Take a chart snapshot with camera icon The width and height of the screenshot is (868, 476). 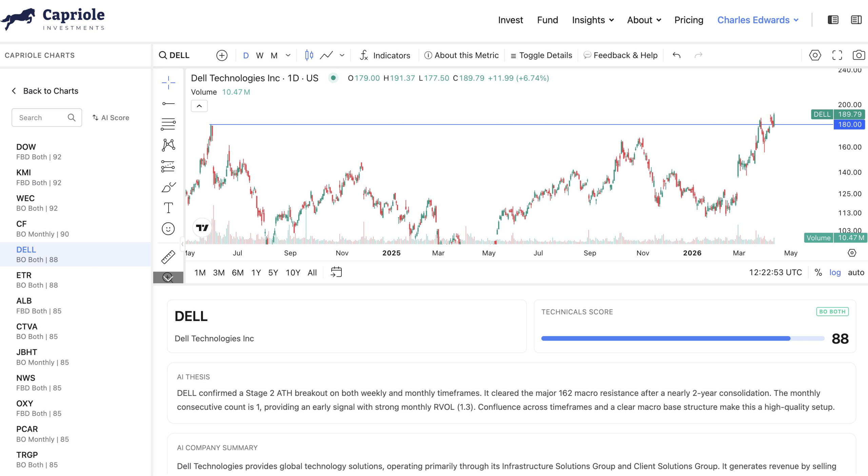859,55
